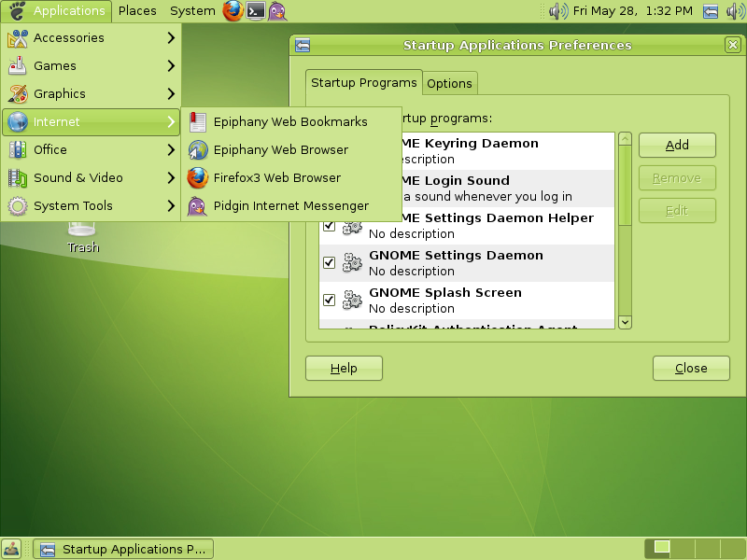Click the GNOME foot logo icon
The height and width of the screenshot is (560, 747).
pyautogui.click(x=17, y=10)
